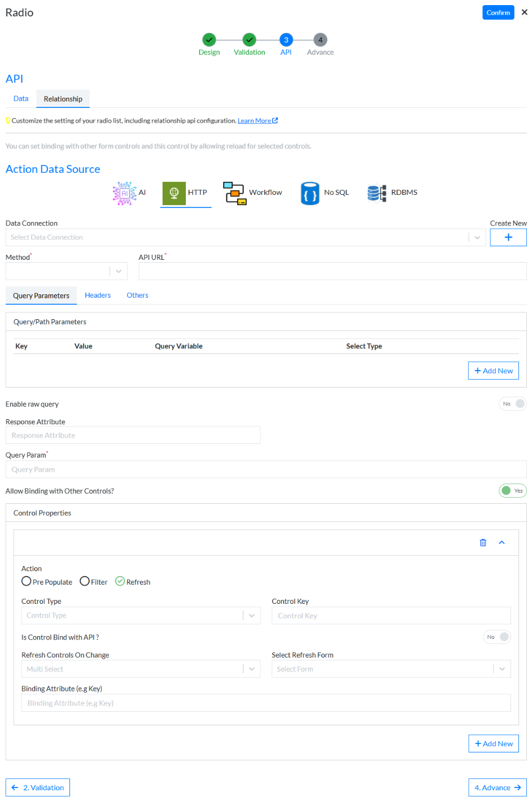Click the Confirm button
Screen dimensions: 532x801
point(498,12)
